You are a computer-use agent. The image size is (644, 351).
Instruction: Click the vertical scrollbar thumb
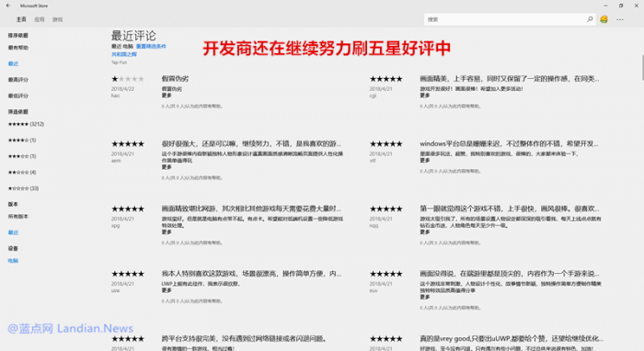pos(643,68)
